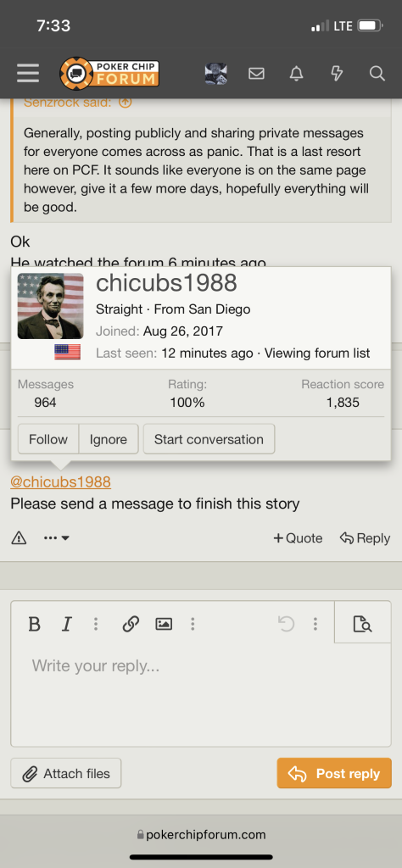Screen dimensions: 402x868
Task: Open the magnifier search icon in header
Action: pos(377,73)
